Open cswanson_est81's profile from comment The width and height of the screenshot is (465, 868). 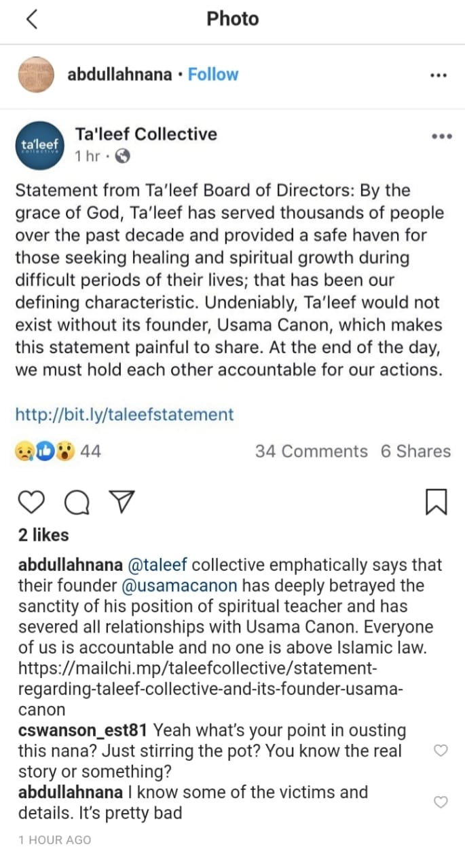click(83, 731)
